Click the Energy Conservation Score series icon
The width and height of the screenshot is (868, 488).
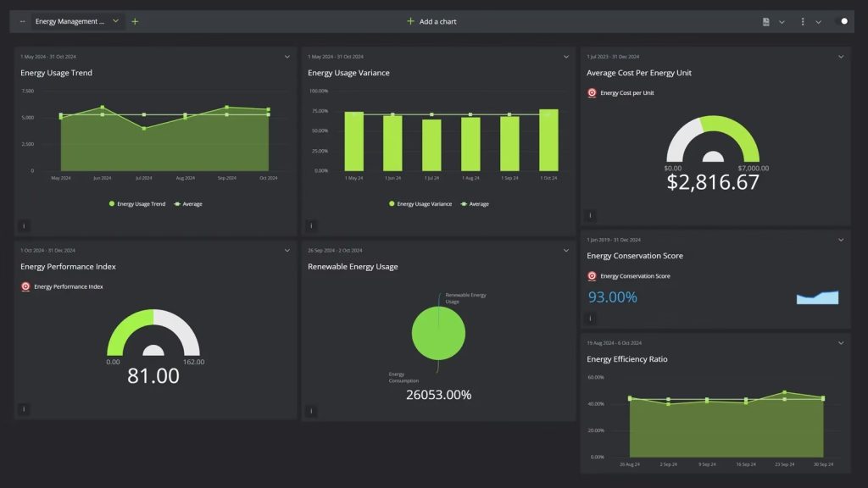point(592,275)
